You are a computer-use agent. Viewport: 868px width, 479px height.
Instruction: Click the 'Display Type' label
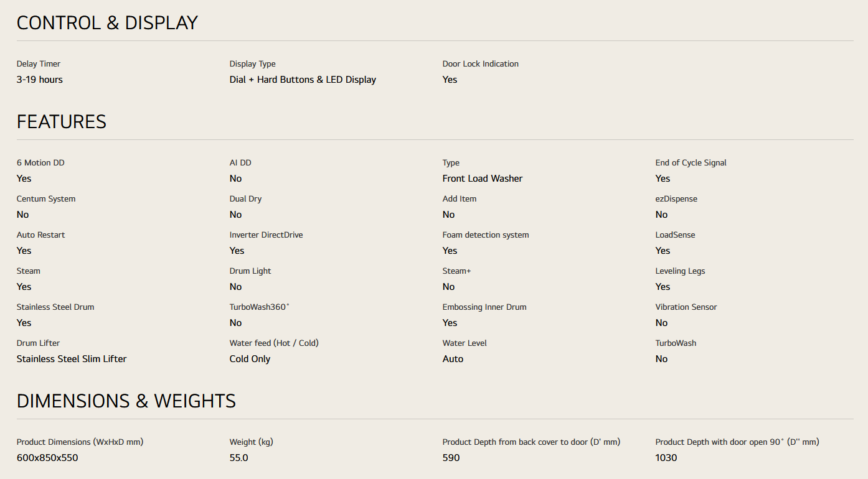pyautogui.click(x=253, y=64)
